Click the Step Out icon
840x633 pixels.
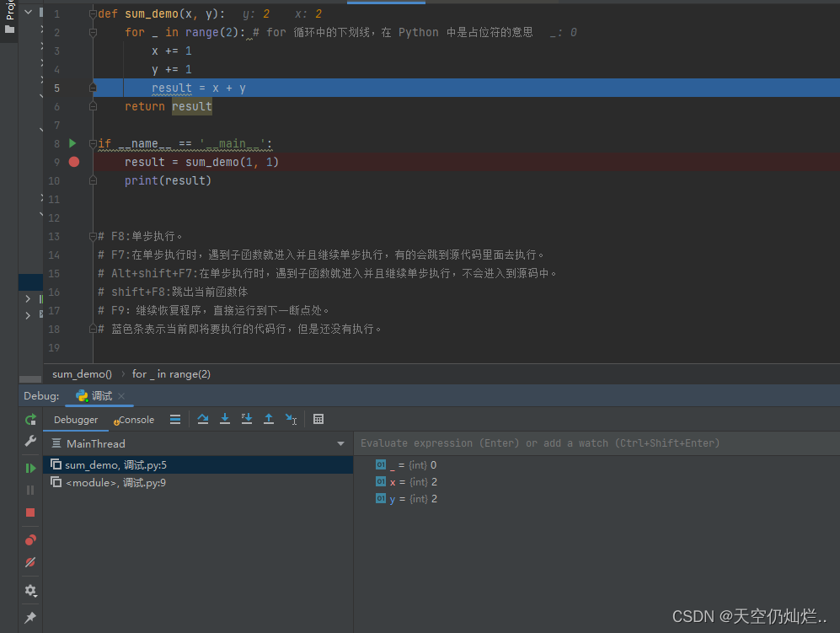click(270, 419)
